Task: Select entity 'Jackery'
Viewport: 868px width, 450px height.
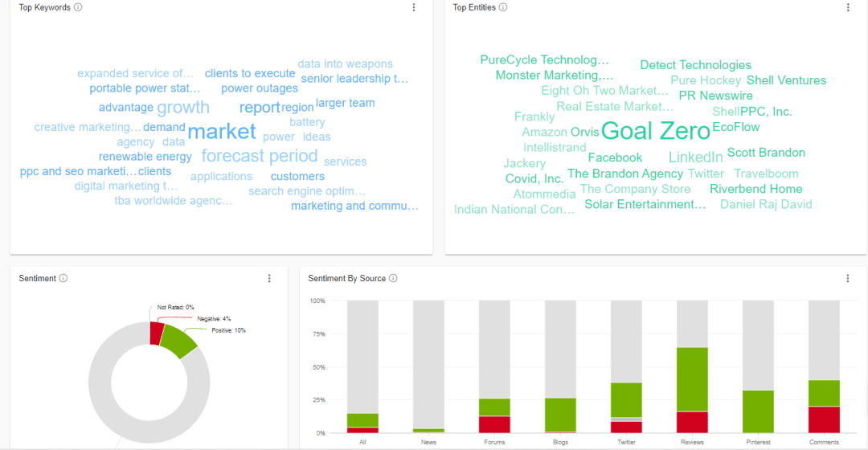Action: (x=524, y=164)
